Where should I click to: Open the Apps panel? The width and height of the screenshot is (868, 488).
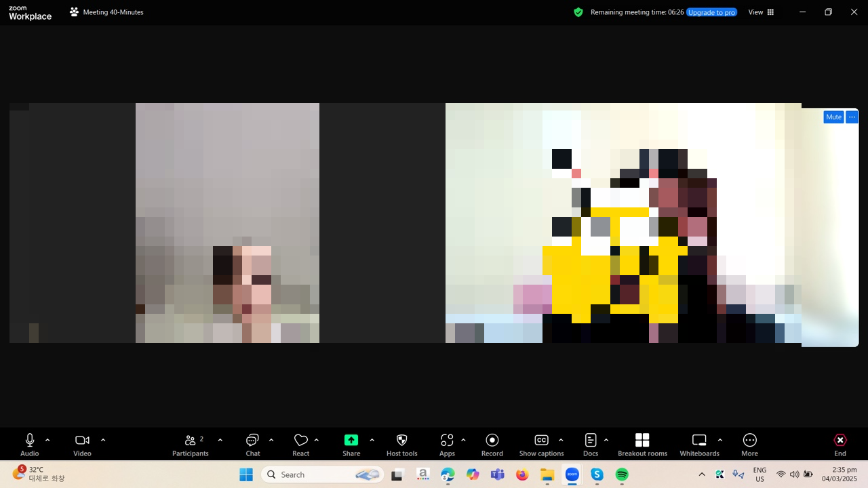(x=447, y=445)
